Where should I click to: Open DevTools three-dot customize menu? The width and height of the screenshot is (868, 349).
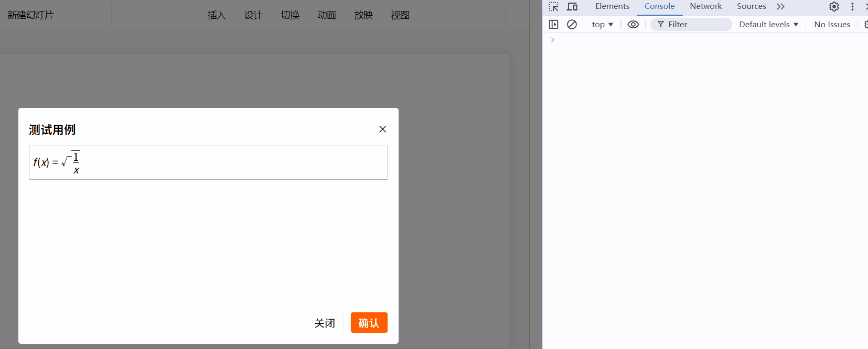pos(852,7)
